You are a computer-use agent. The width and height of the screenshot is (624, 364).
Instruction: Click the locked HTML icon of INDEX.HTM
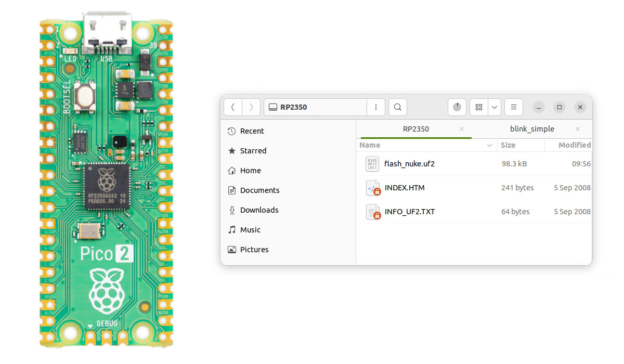pyautogui.click(x=373, y=188)
